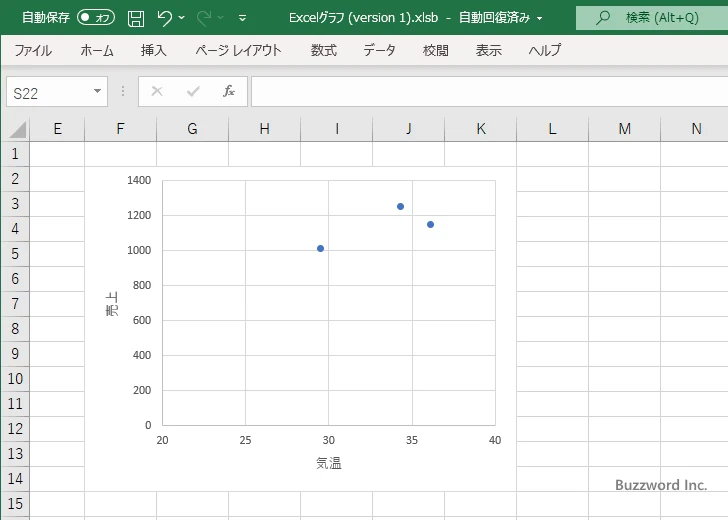The image size is (728, 520).
Task: Click the vertical axis label 600
Action: 142,320
